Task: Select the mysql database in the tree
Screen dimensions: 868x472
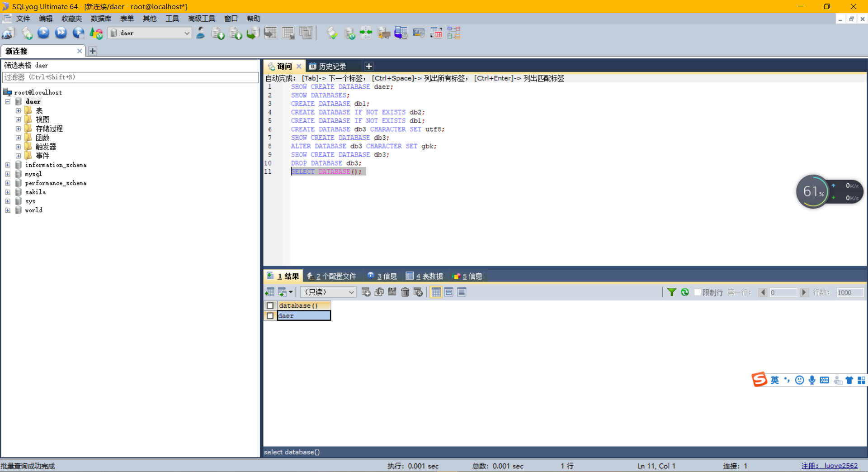Action: [x=33, y=174]
